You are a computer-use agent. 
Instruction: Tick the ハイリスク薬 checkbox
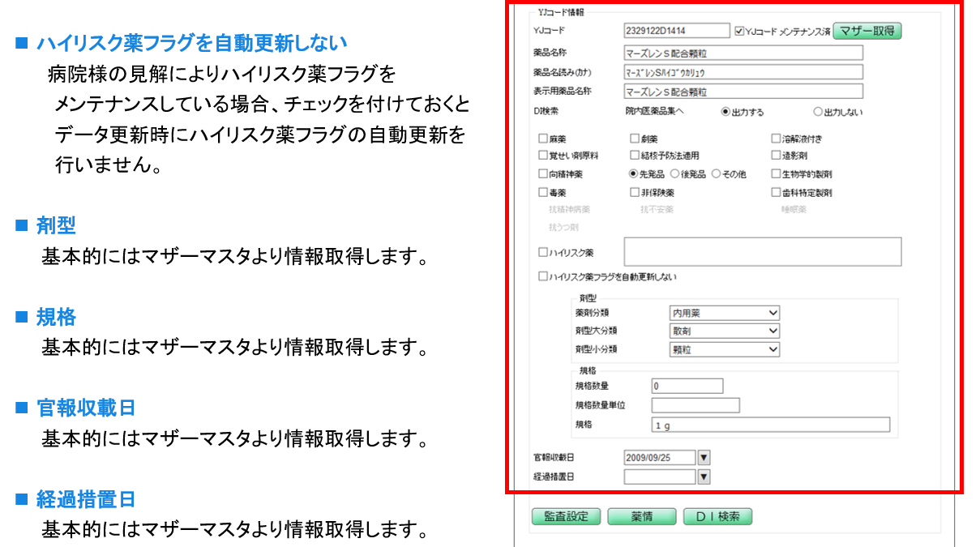[x=543, y=253]
